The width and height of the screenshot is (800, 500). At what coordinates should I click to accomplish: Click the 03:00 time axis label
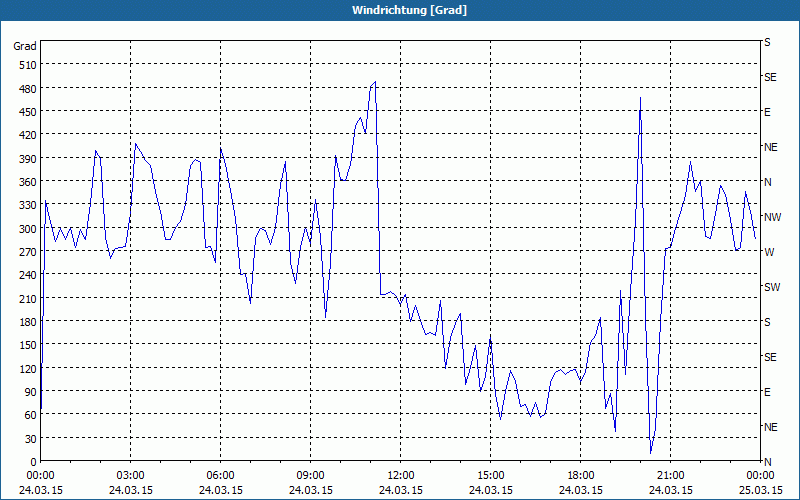pos(130,476)
